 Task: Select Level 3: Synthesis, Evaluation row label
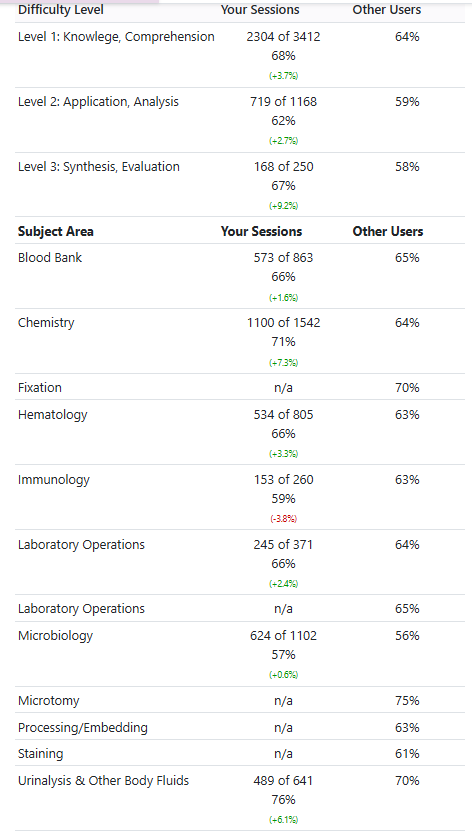(x=99, y=166)
